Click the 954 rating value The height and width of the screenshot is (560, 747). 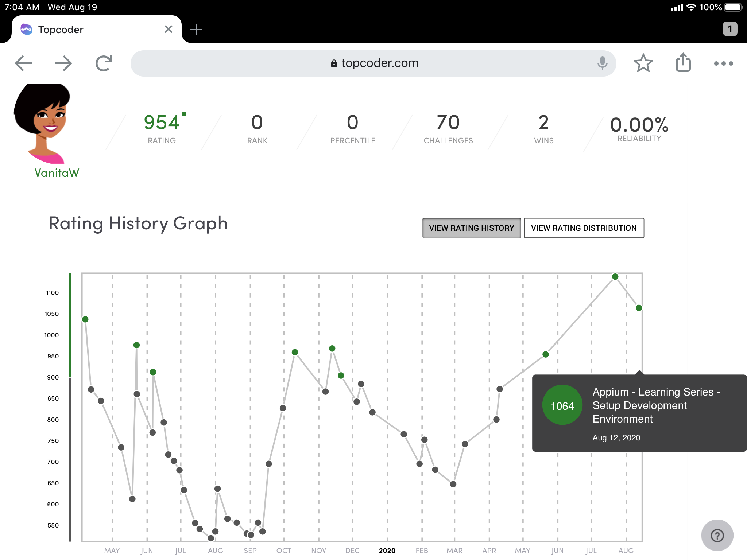(x=162, y=122)
